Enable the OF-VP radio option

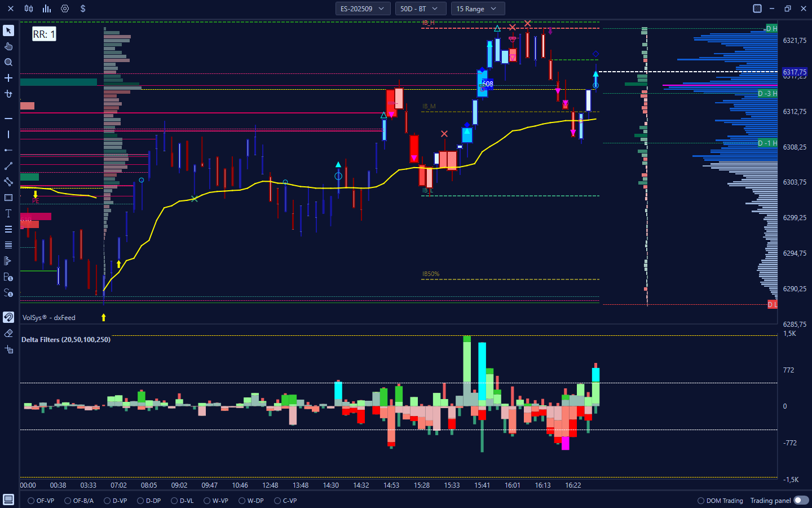tap(32, 501)
